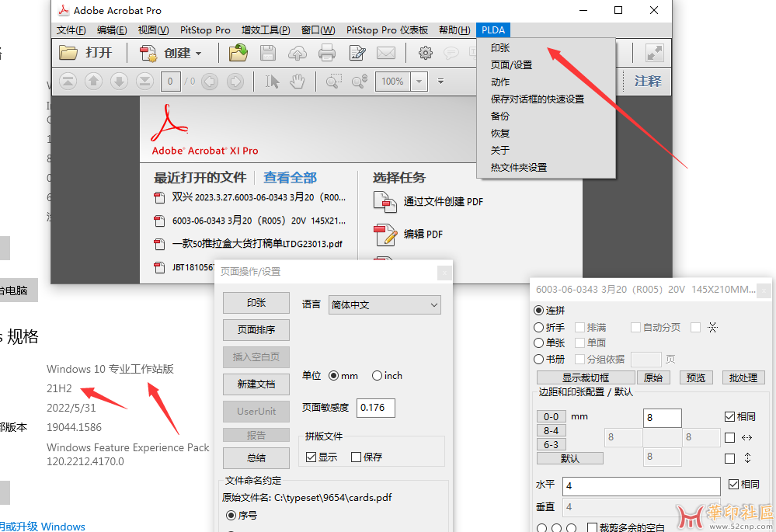776x532 pixels.
Task: Click the 创建 PDF icon
Action: pos(148,53)
